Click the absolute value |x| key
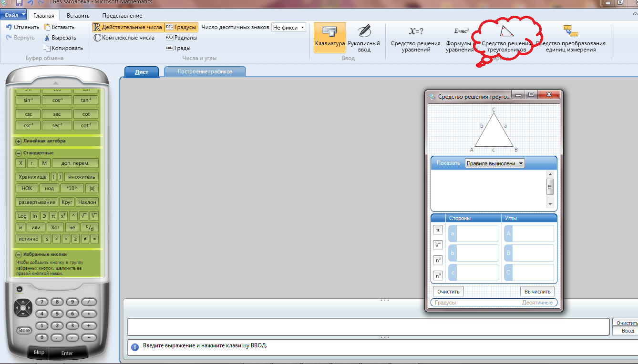638x364 pixels. pos(92,188)
